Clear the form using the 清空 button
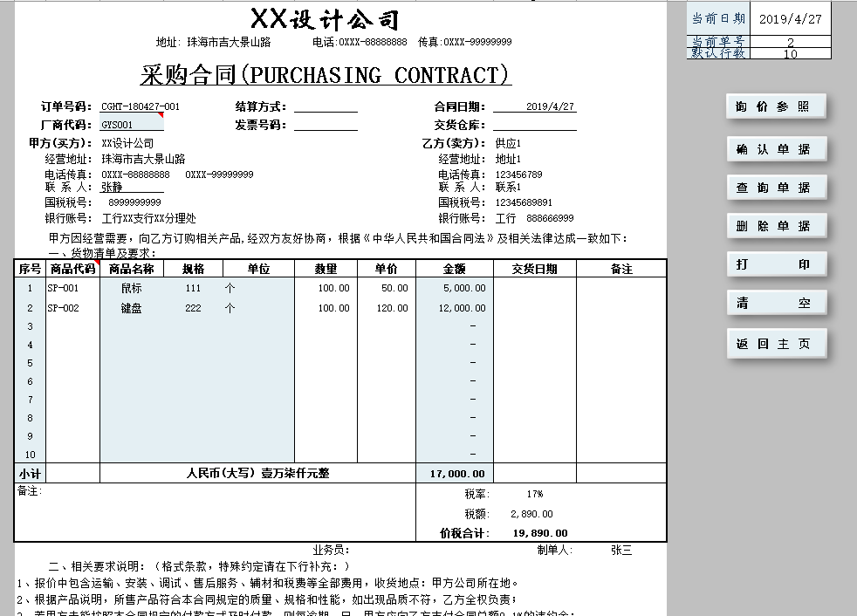857x616 pixels. pyautogui.click(x=775, y=304)
